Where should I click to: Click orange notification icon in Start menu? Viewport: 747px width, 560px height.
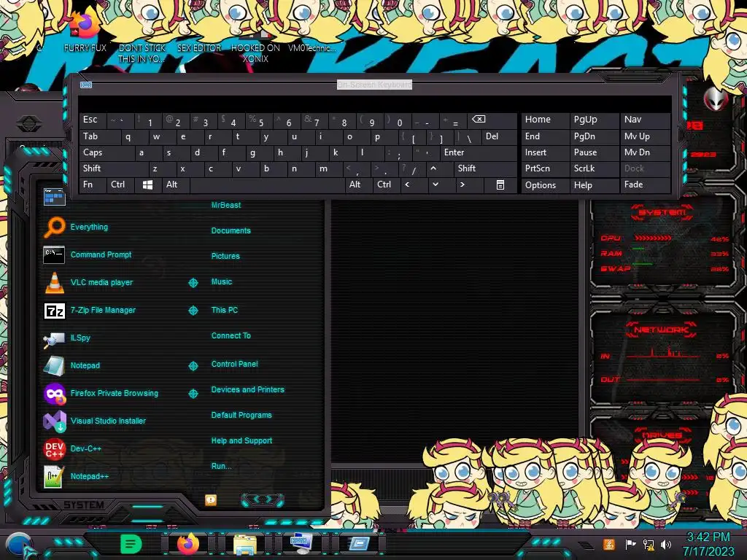211,500
